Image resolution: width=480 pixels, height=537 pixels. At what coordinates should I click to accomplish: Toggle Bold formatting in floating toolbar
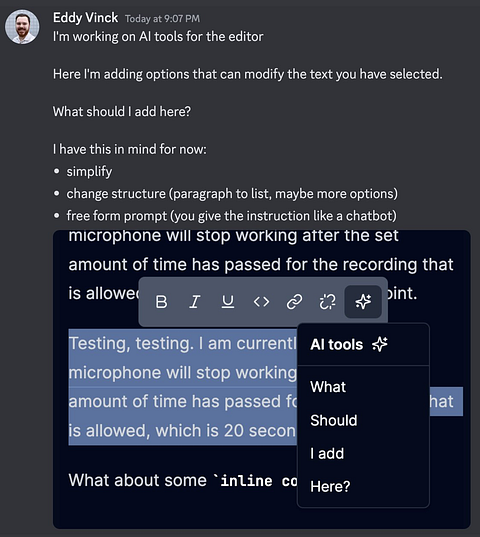click(x=161, y=302)
